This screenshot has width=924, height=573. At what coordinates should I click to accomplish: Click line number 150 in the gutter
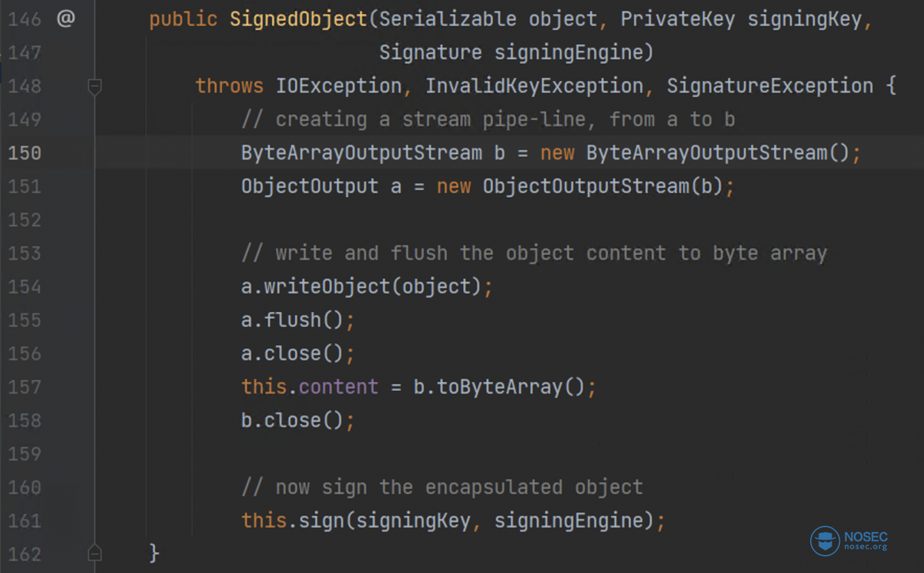24,153
